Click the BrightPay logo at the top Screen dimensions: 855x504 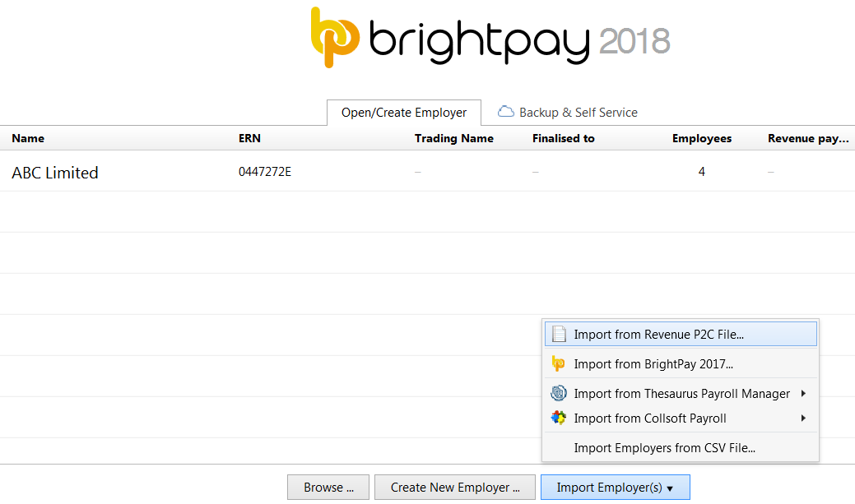490,38
